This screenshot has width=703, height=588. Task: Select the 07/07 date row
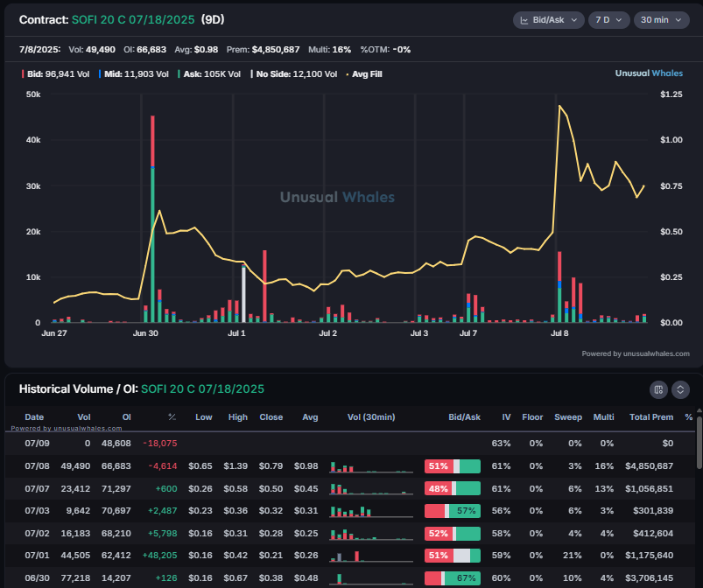tap(349, 488)
